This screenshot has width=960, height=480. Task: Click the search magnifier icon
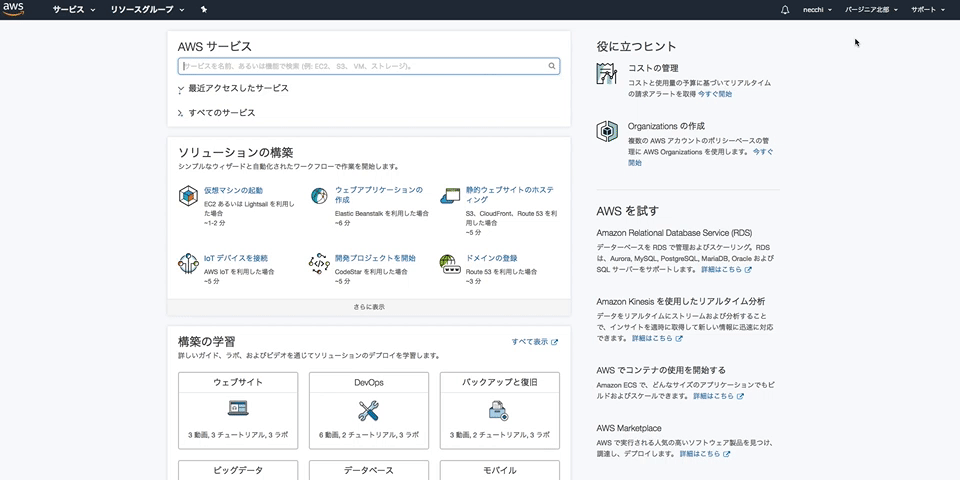point(552,66)
